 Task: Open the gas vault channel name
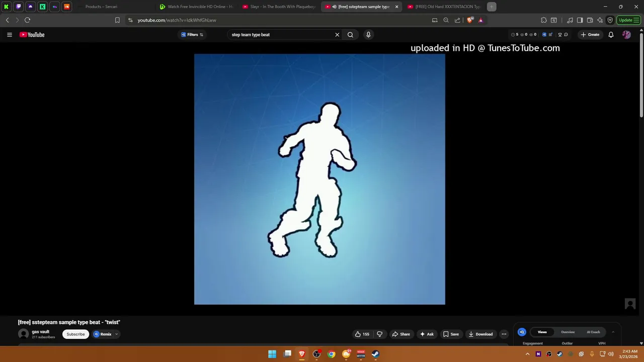41,332
